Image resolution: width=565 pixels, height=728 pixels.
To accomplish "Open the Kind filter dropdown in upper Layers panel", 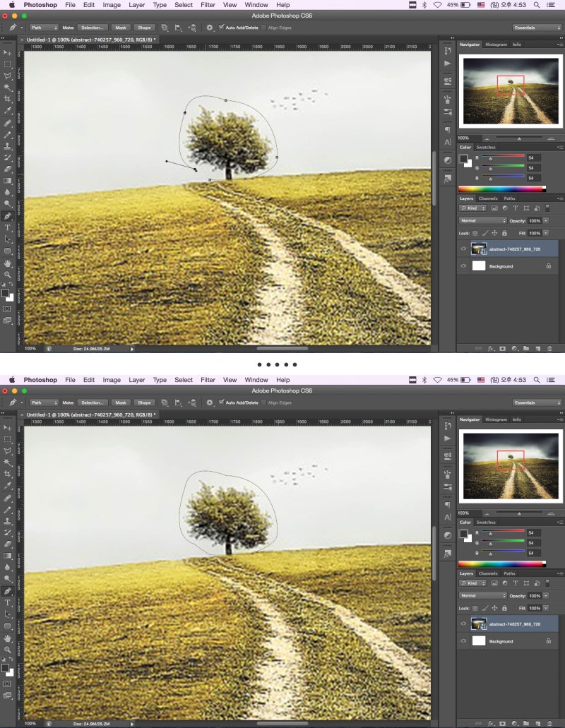I will pyautogui.click(x=472, y=208).
